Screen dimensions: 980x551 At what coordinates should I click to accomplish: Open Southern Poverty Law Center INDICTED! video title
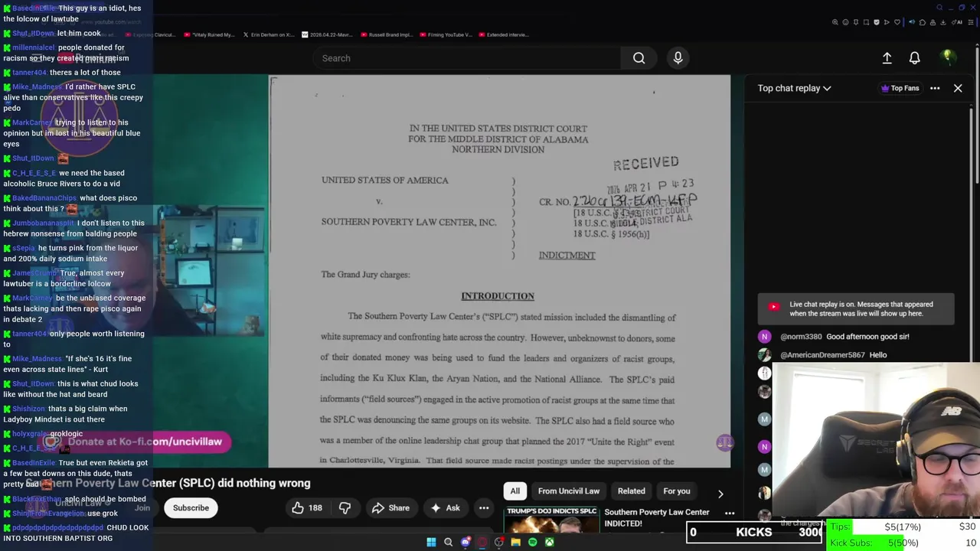click(657, 518)
